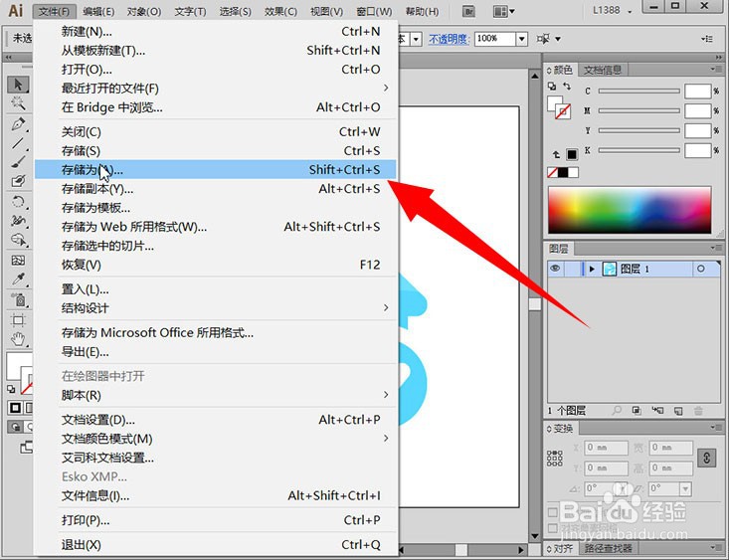Toggle visibility eye of 图层 1

click(x=555, y=269)
